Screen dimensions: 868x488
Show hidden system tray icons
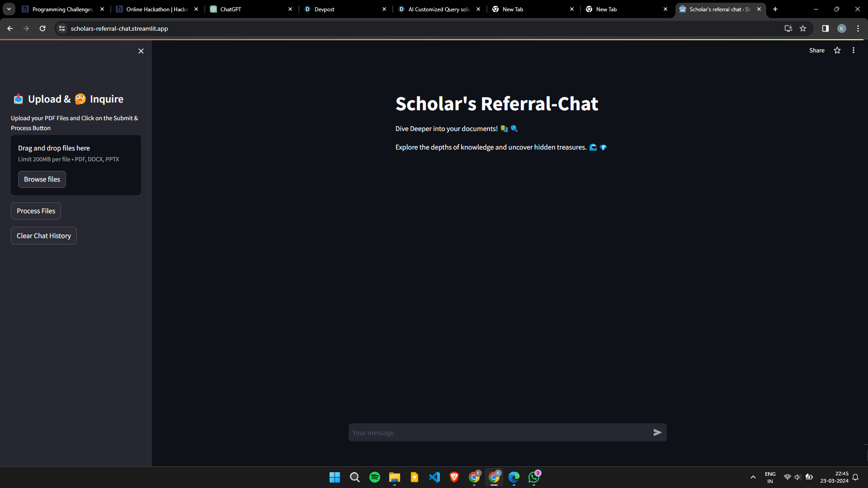[753, 477]
